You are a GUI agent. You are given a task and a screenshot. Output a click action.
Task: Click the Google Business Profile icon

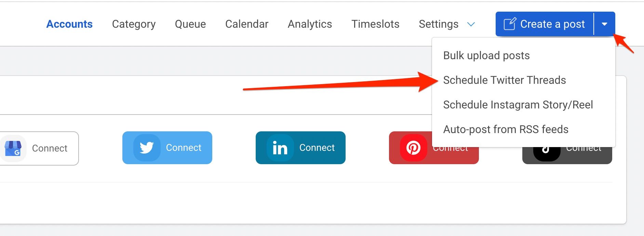point(13,148)
